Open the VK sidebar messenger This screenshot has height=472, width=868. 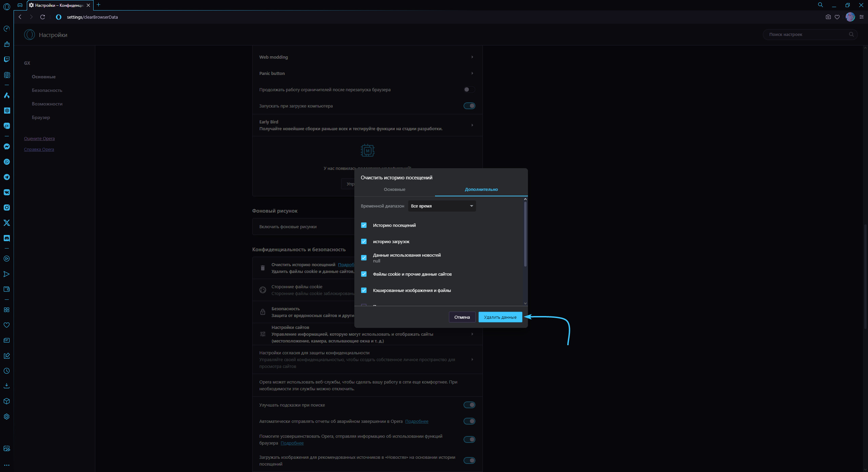7,192
